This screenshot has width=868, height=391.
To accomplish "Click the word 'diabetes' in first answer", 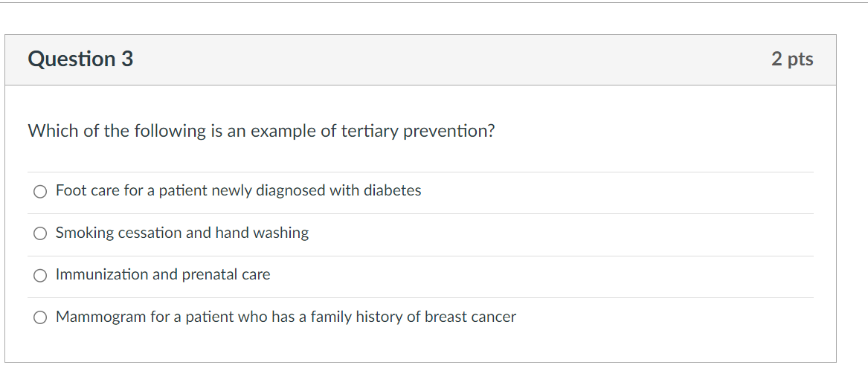I will pos(392,191).
